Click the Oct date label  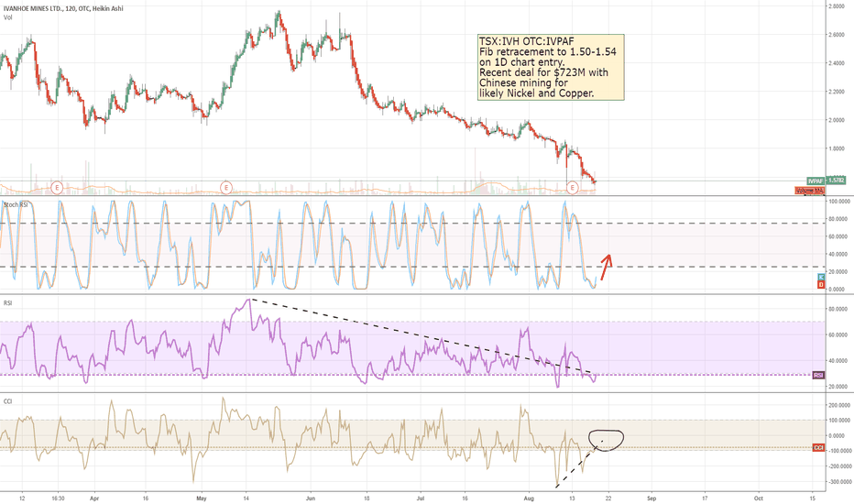click(758, 498)
